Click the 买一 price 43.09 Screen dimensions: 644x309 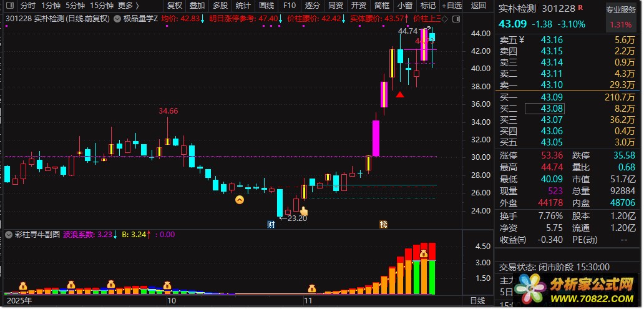click(552, 97)
